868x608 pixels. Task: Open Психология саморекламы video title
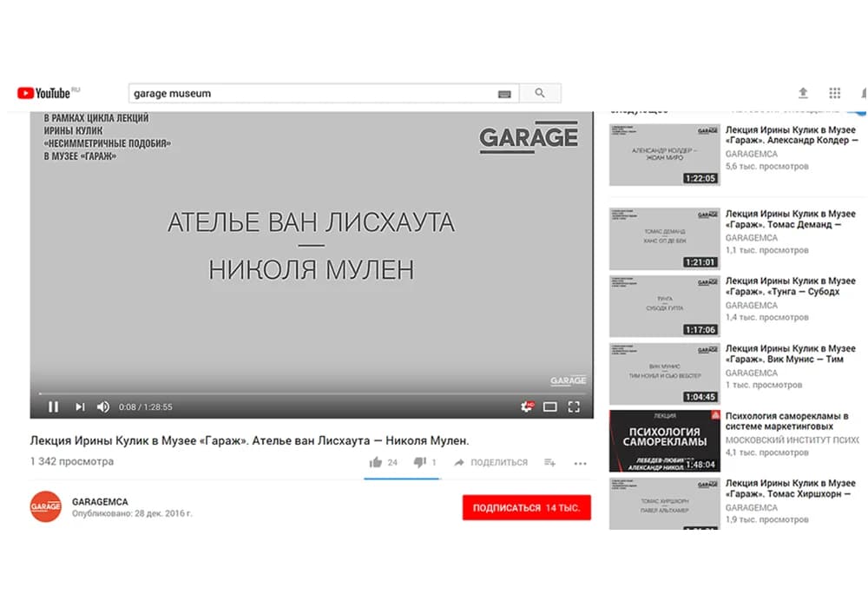786,421
